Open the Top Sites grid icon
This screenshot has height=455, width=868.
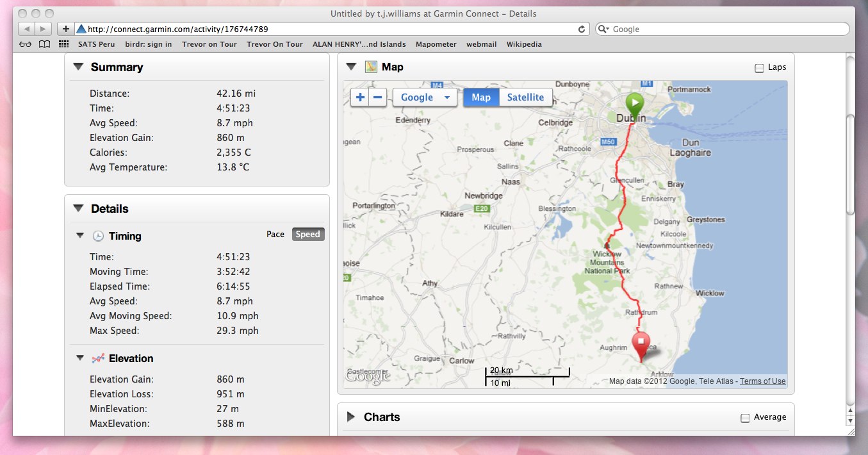pyautogui.click(x=63, y=44)
